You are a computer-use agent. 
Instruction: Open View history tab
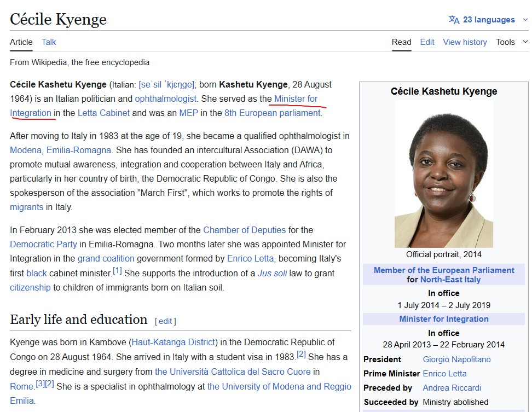465,42
